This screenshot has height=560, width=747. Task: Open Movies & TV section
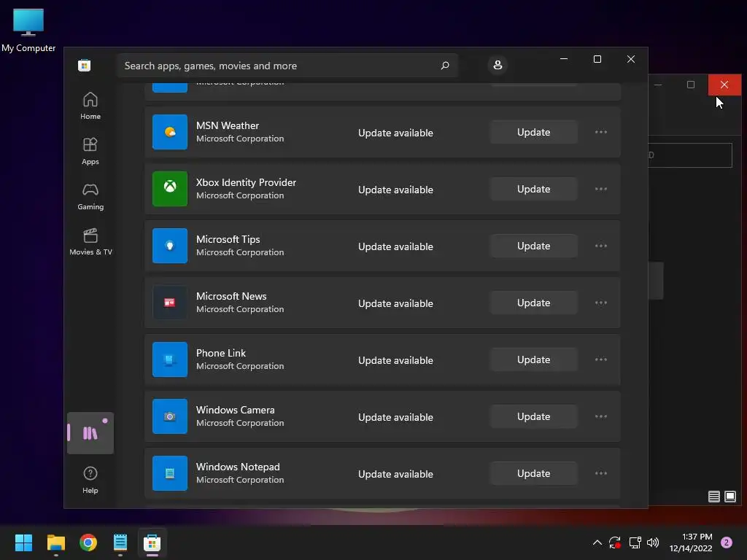90,242
